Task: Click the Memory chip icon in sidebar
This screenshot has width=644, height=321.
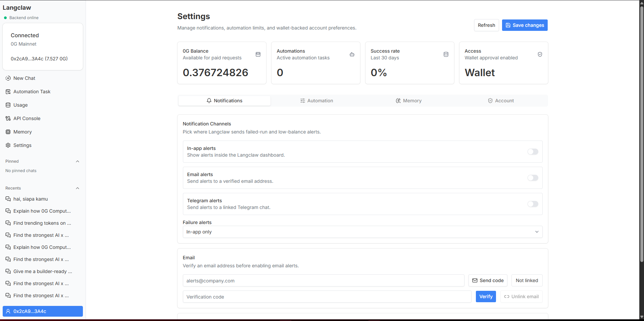Action: point(8,132)
